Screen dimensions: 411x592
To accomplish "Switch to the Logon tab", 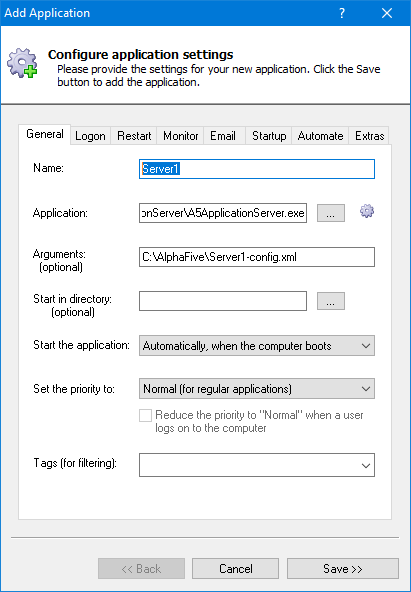I will pos(90,136).
